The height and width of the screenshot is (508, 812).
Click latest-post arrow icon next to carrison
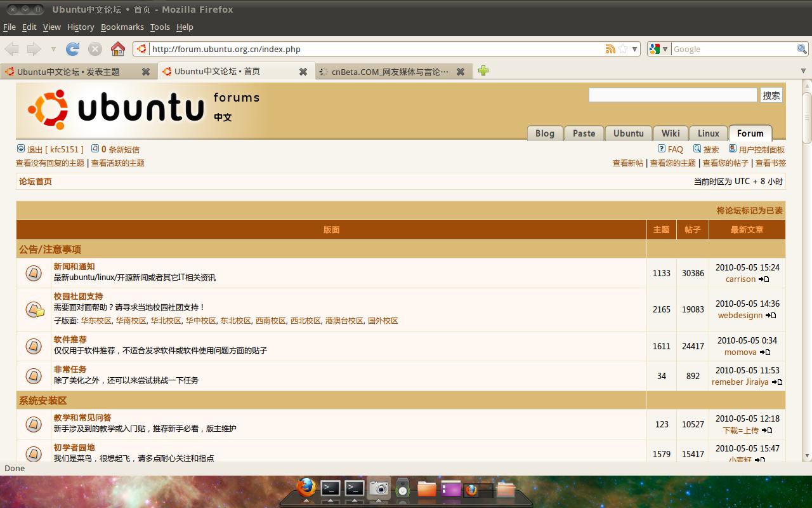tap(764, 279)
